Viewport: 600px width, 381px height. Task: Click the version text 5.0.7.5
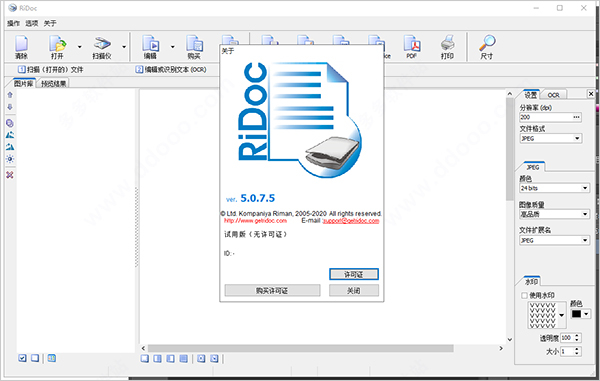pos(258,198)
